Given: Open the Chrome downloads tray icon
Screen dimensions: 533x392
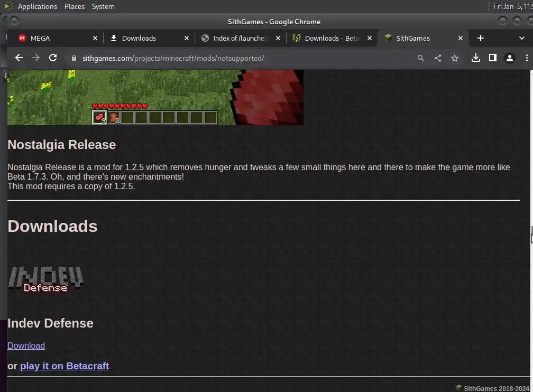Looking at the screenshot, I should 476,58.
